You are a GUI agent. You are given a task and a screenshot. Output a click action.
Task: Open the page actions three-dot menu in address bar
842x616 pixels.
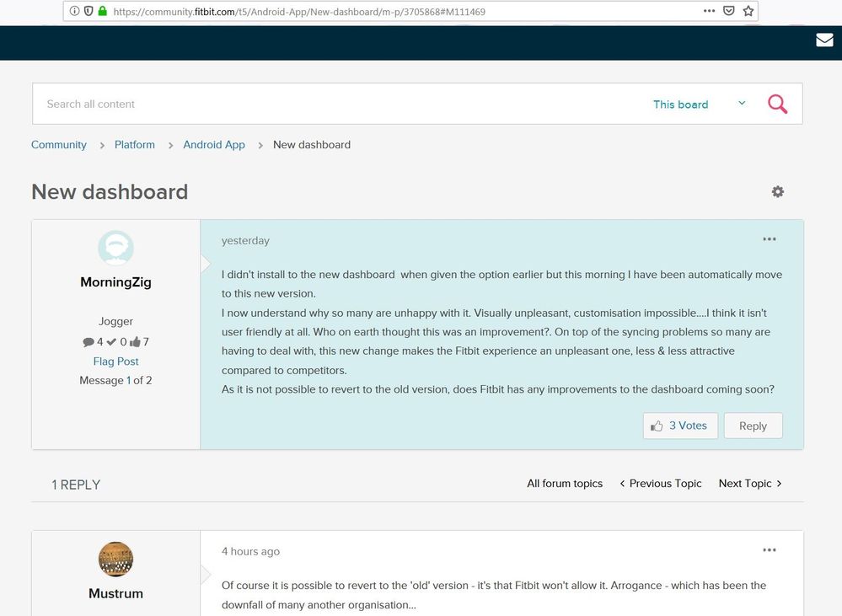[709, 11]
